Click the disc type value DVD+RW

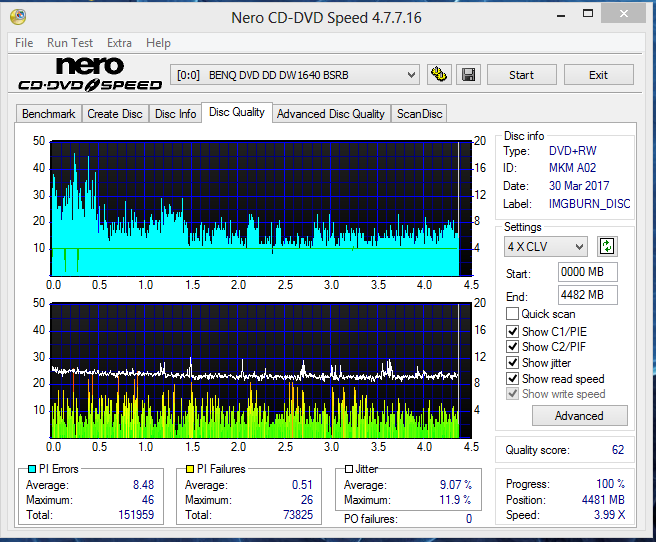click(572, 151)
